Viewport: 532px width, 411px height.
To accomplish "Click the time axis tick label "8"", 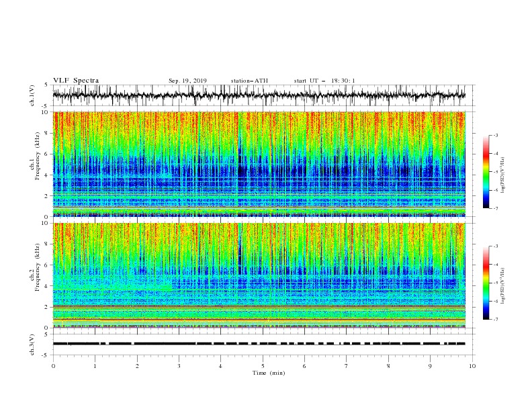I will [x=388, y=366].
